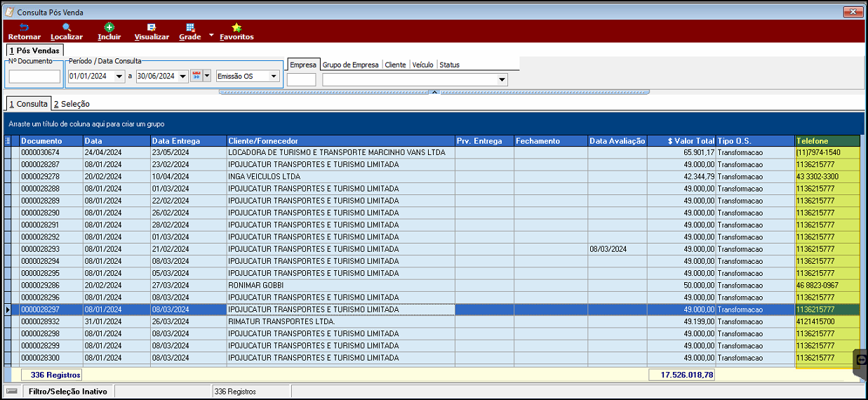
Task: Select the 1 Pós Vendas tab
Action: pos(34,51)
